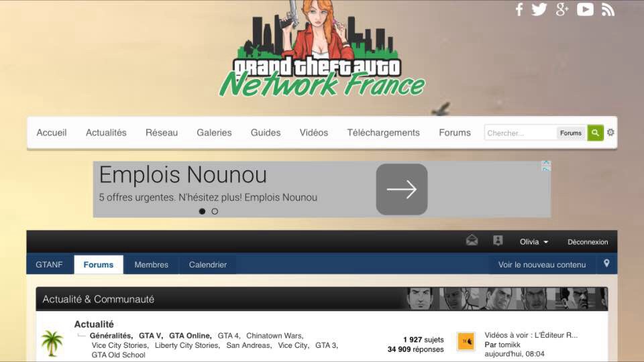Viewport: 644px width, 362px height.
Task: Open the Téléchargements menu item
Action: pyautogui.click(x=383, y=133)
